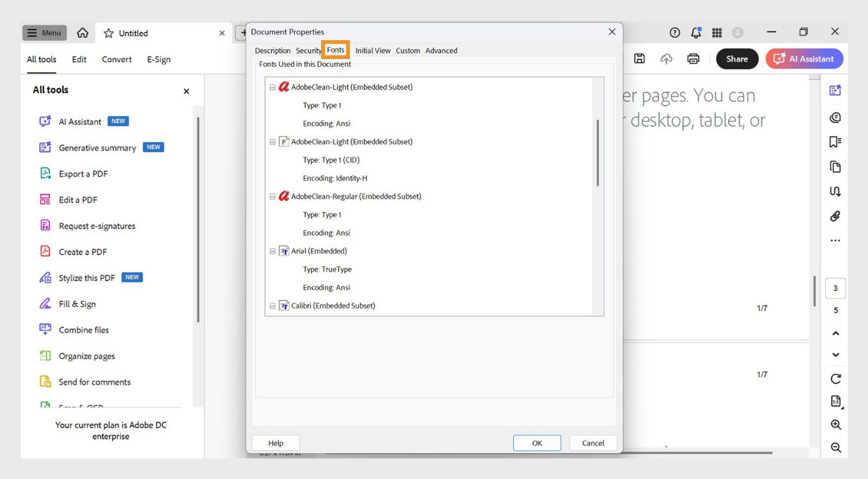Launch the Stylize this PDF tool

click(x=86, y=277)
